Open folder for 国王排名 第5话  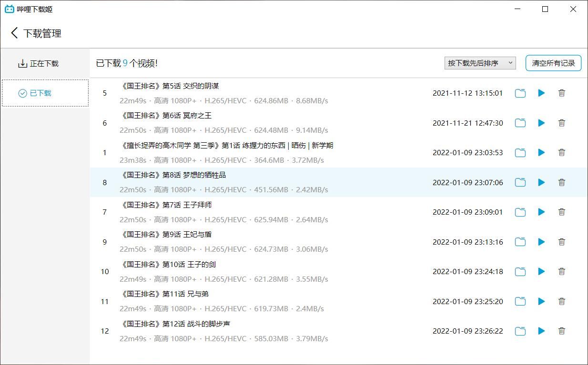coord(520,93)
